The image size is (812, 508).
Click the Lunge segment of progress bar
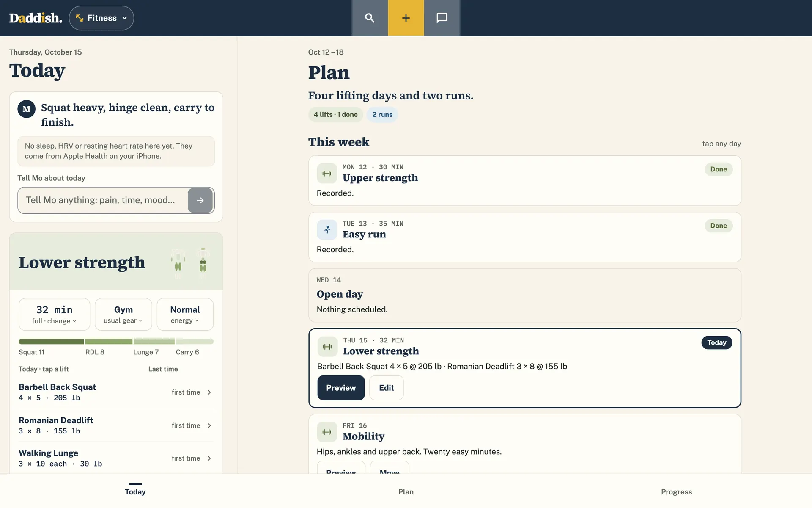pos(154,341)
